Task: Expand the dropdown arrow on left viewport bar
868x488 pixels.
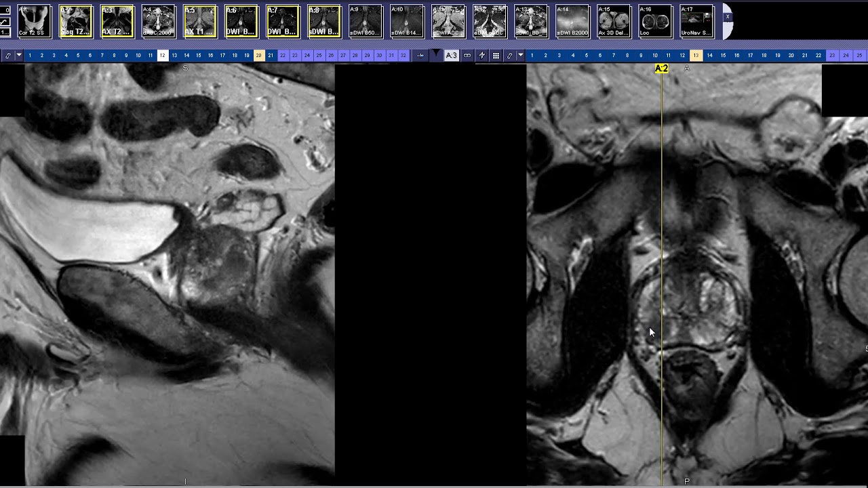Action: (x=19, y=56)
